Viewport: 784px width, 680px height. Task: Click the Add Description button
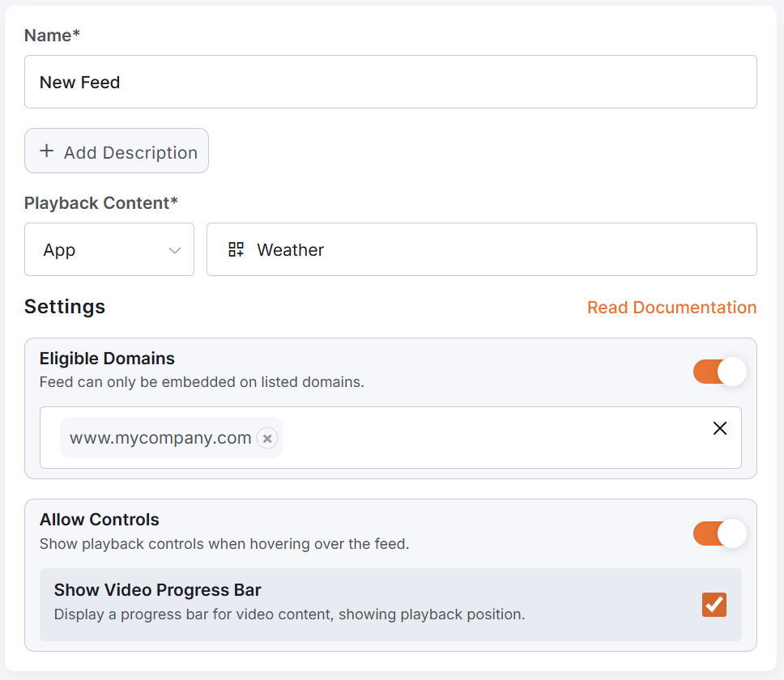point(117,151)
